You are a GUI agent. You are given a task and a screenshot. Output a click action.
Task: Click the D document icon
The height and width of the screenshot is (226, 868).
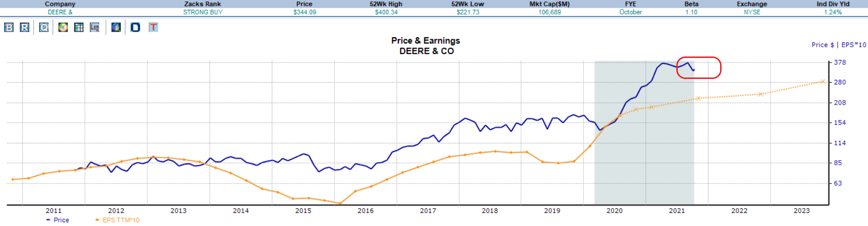pyautogui.click(x=135, y=28)
